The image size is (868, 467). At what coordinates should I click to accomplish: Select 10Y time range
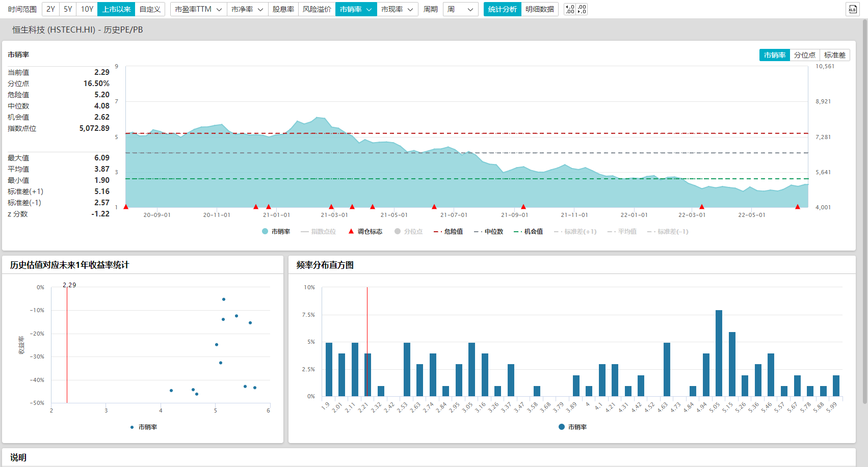point(87,9)
